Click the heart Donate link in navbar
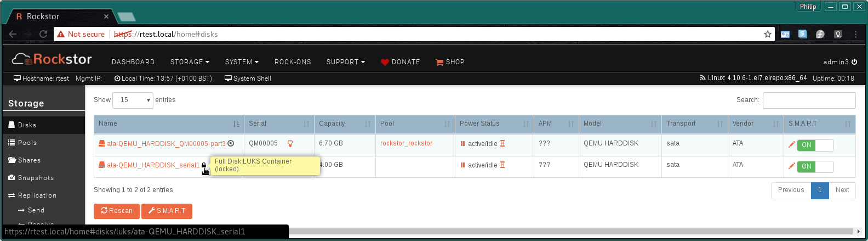The image size is (868, 241). [x=401, y=62]
